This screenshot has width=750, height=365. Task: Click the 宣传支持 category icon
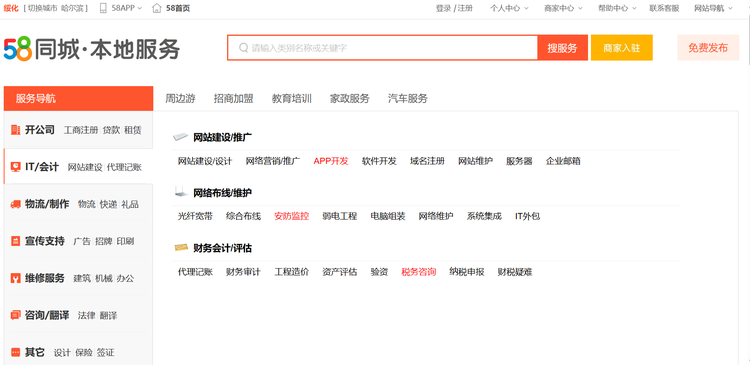[15, 241]
